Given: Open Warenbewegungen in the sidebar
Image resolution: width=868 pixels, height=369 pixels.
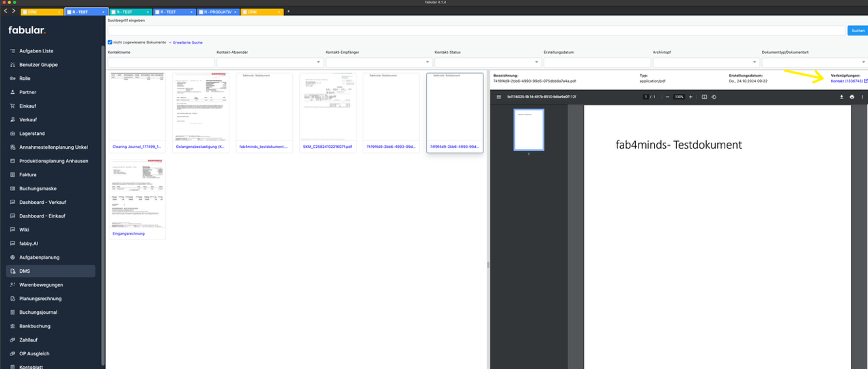Looking at the screenshot, I should pyautogui.click(x=51, y=284).
